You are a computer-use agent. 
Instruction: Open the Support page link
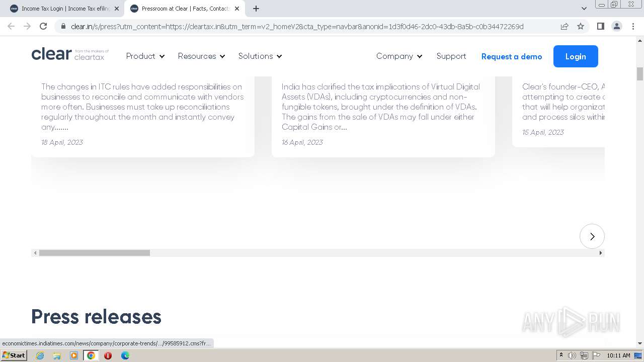coord(451,56)
